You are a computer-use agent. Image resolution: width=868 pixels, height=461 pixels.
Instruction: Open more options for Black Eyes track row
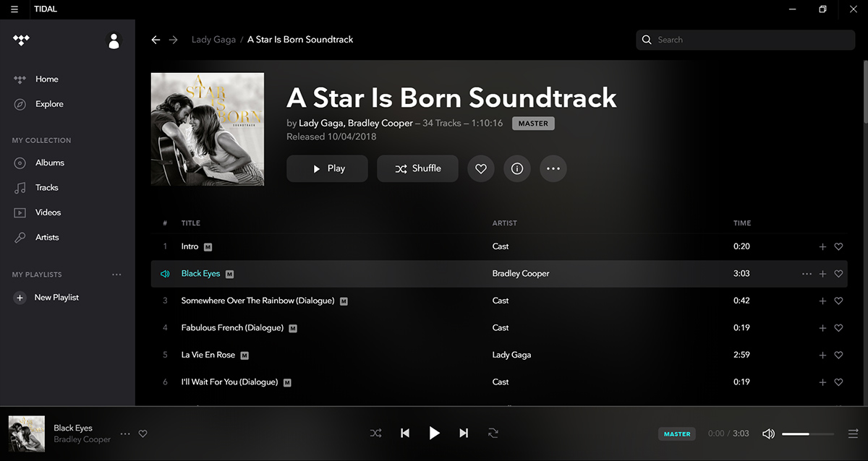click(x=807, y=274)
